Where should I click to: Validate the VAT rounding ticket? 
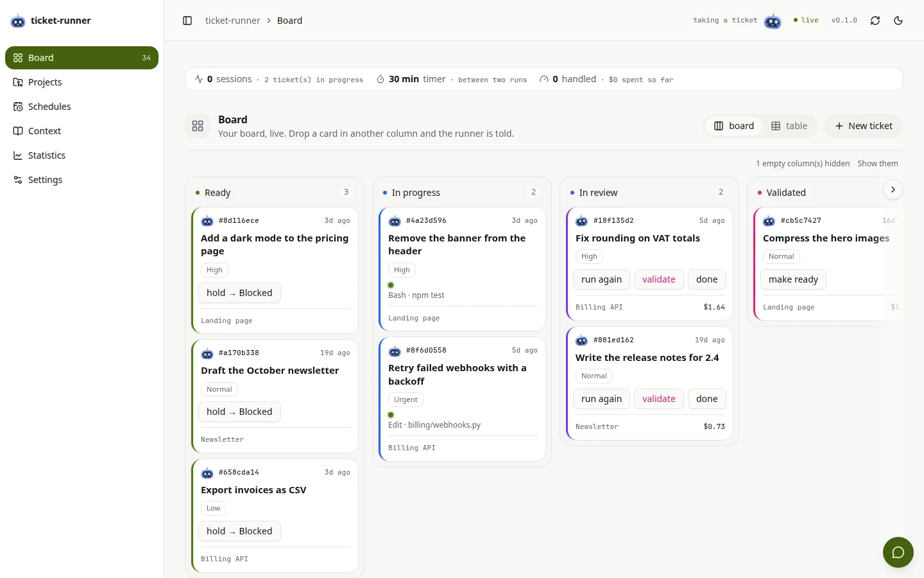point(659,279)
